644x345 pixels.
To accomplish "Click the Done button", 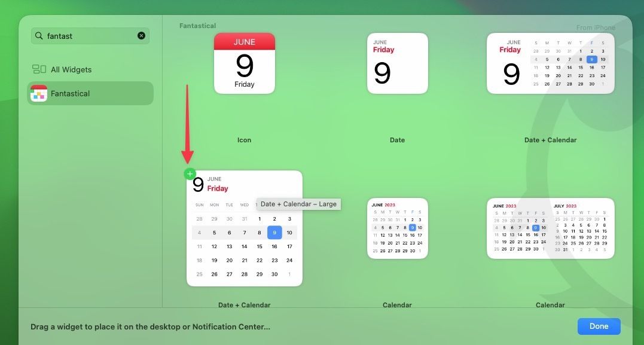I will [599, 326].
